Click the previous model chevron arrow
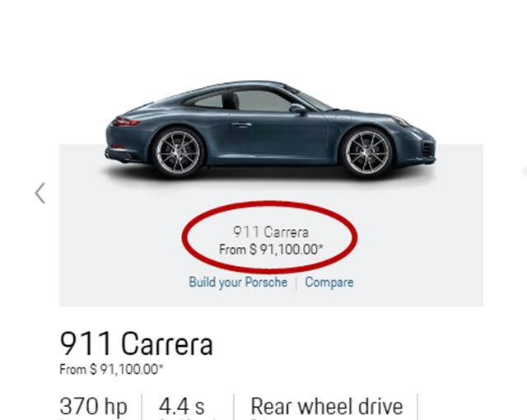Screen dimensions: 527x420 [x=40, y=194]
